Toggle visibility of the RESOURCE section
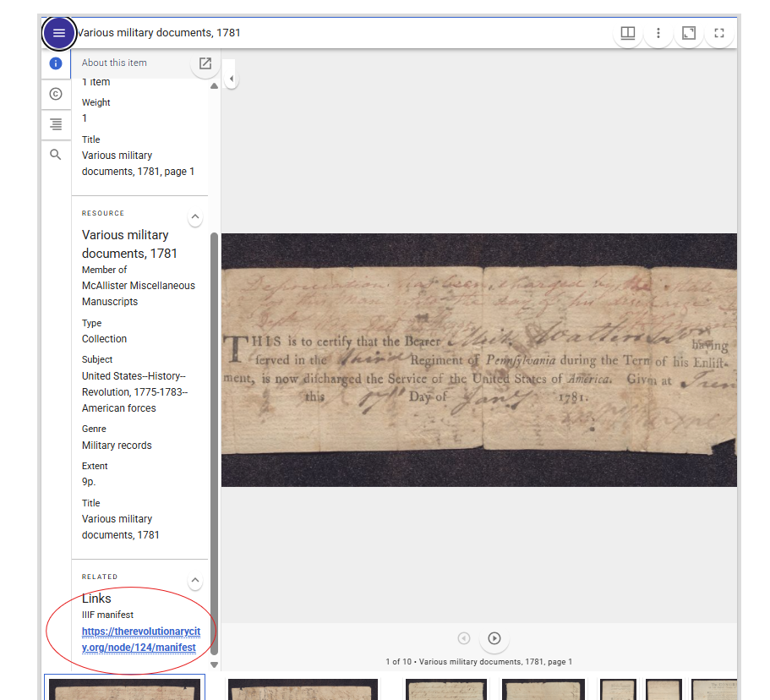The image size is (770, 700). point(194,217)
